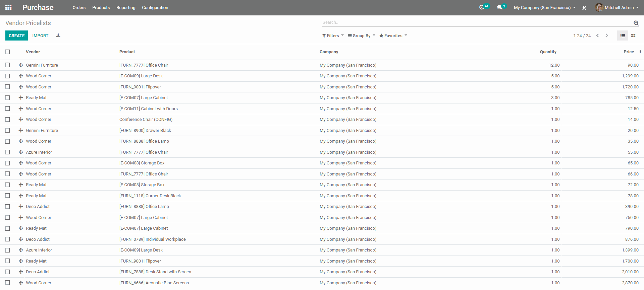Grab drag handle for Gemini Furniture Office Chair row
Viewport: 644px width, 290px height.
21,65
